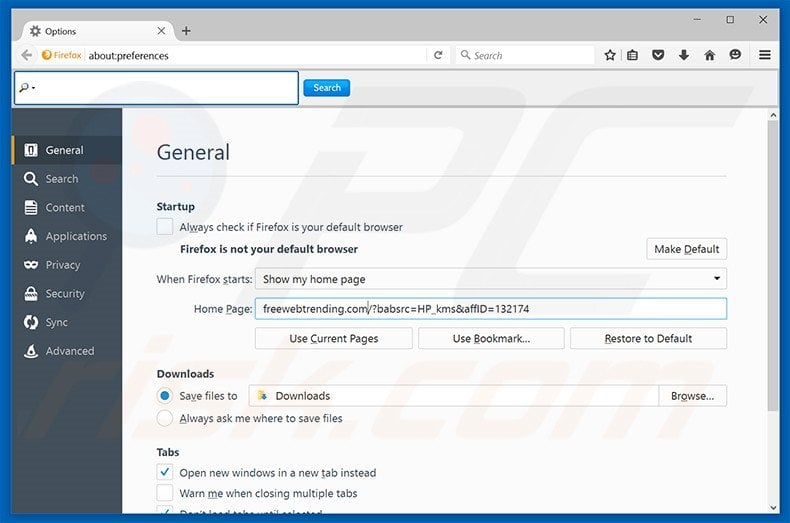Select the Options tab
The image size is (790, 523).
point(96,31)
